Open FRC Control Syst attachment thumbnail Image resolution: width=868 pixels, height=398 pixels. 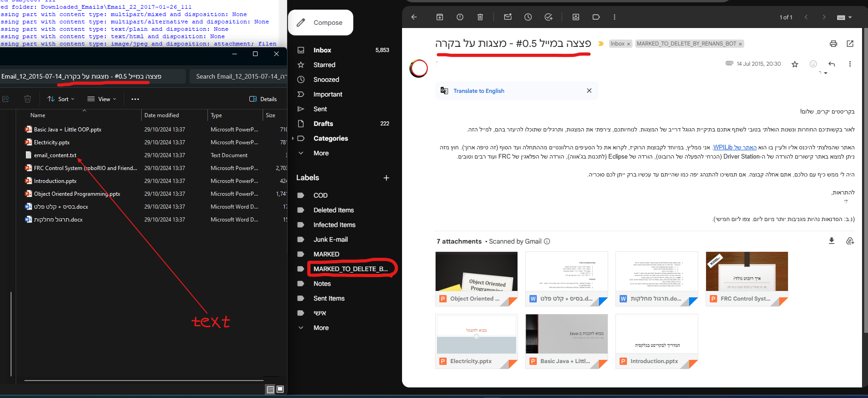[747, 279]
